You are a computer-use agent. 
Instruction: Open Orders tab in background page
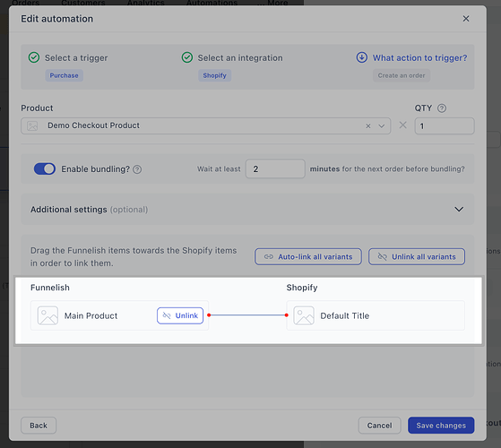point(26,3)
